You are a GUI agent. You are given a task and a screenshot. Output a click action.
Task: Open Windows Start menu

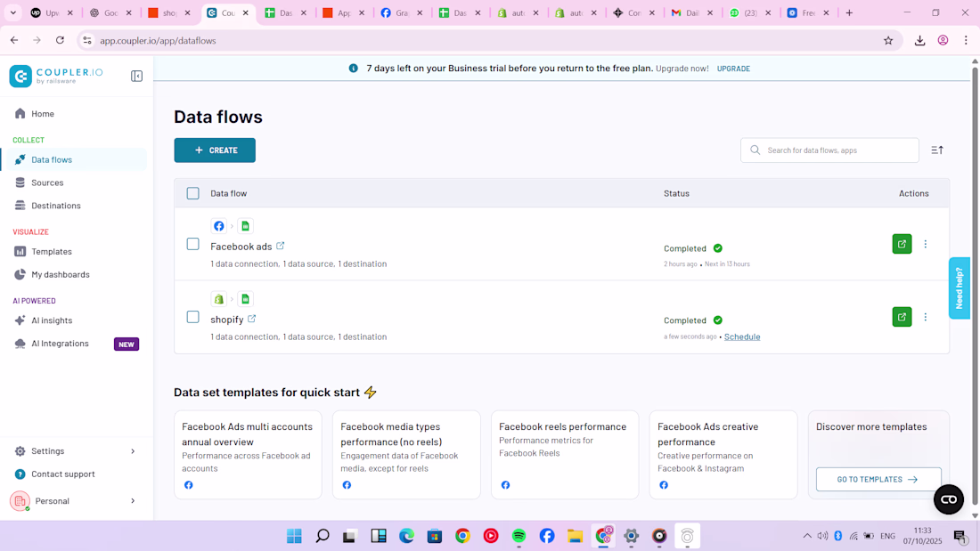click(294, 536)
